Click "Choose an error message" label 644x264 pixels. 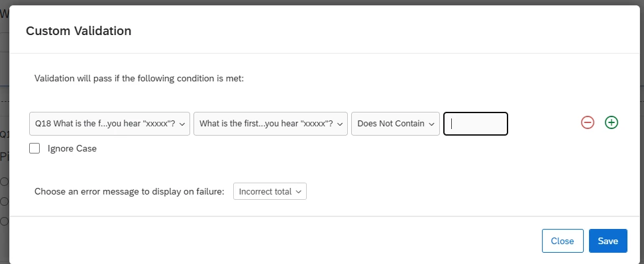click(x=129, y=191)
